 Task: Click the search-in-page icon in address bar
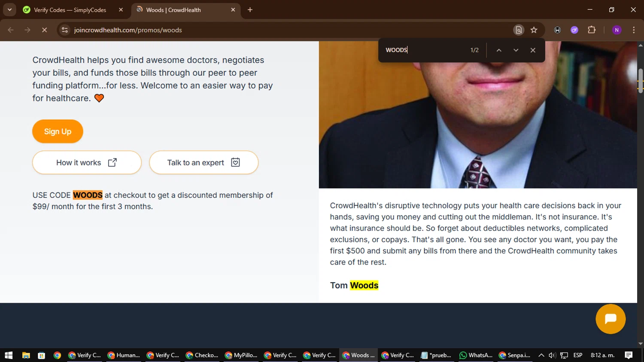point(519,30)
